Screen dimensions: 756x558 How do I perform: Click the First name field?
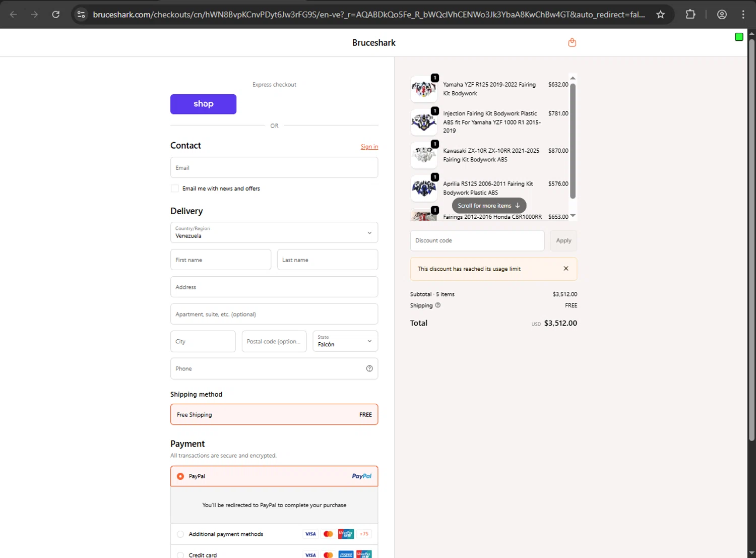(x=221, y=260)
